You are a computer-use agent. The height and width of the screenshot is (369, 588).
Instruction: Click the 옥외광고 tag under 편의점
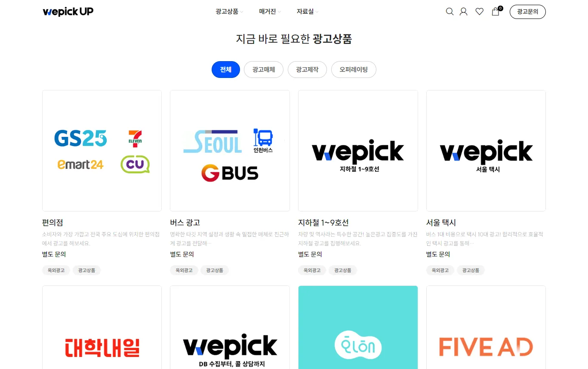56,270
